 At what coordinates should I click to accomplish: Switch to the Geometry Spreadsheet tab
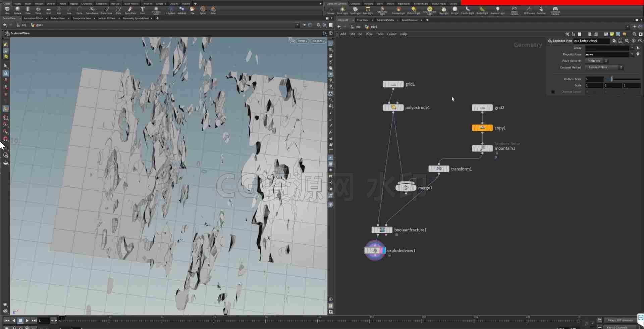pos(136,18)
